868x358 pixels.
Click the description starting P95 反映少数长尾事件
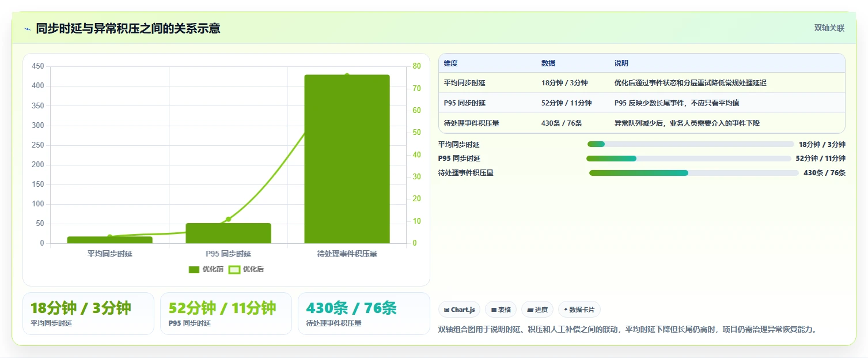tap(676, 103)
